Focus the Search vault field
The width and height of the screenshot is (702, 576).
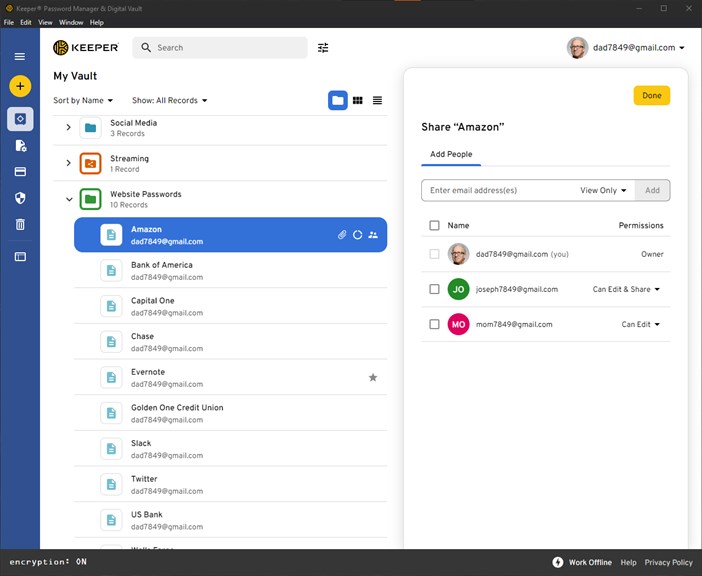coord(220,47)
